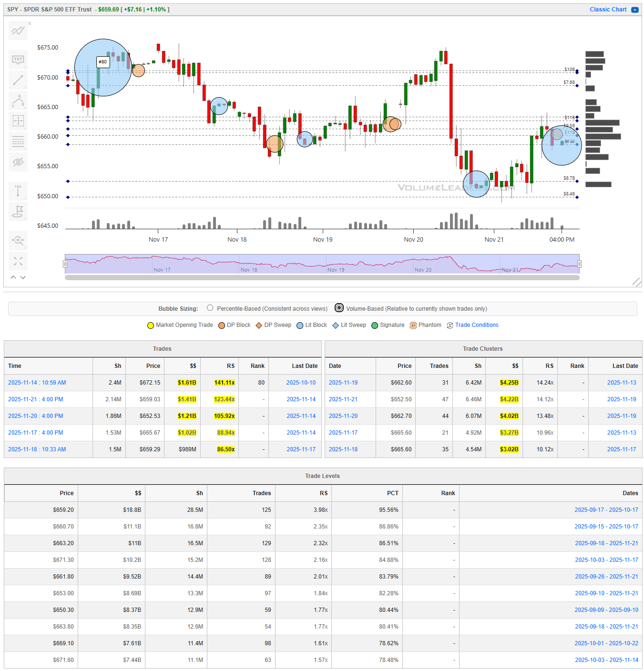Select the horizontal levels grid tool
644x671 pixels.
pyautogui.click(x=18, y=142)
